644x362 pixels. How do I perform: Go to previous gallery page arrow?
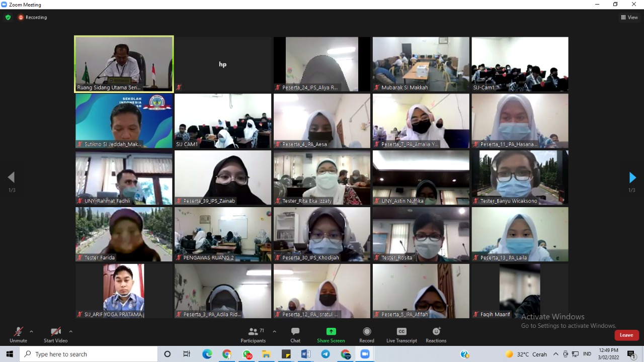11,177
